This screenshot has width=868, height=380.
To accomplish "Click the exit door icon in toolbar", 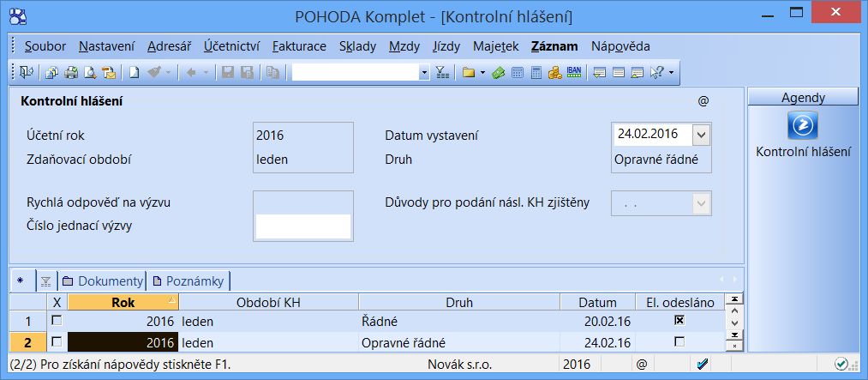I will 26,73.
